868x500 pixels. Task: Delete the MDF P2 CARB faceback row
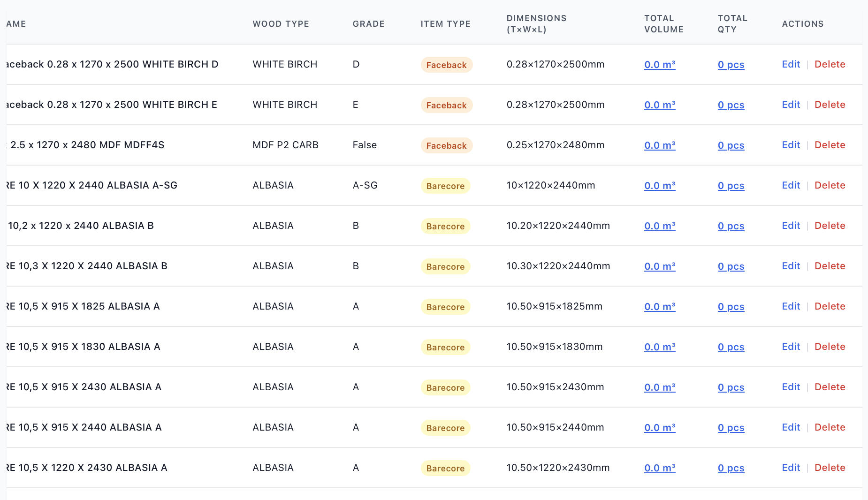pos(830,145)
